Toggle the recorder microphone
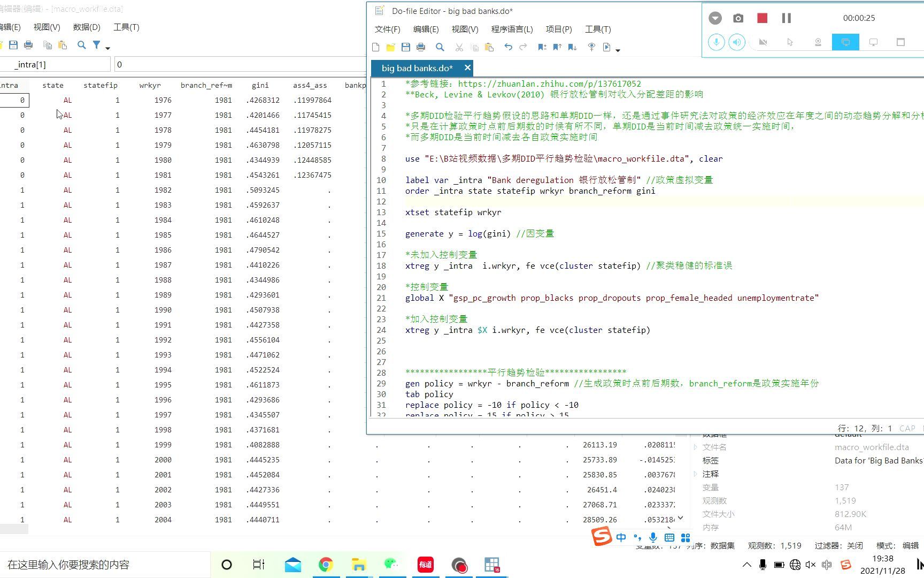The image size is (924, 578). coord(716,42)
